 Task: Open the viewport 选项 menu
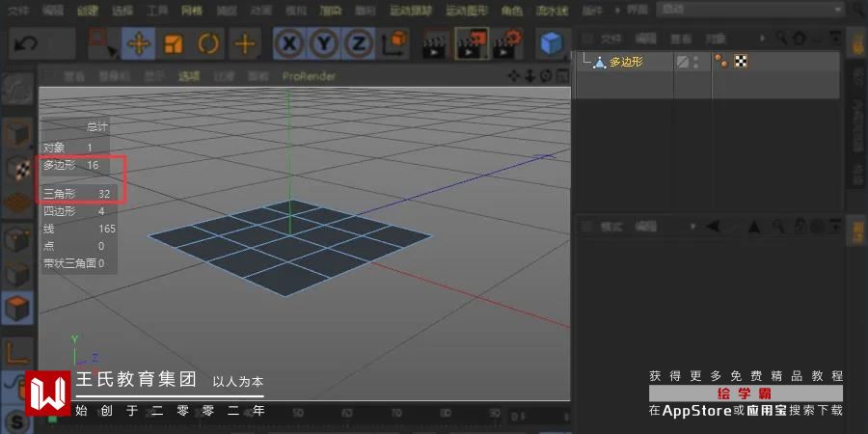[189, 76]
